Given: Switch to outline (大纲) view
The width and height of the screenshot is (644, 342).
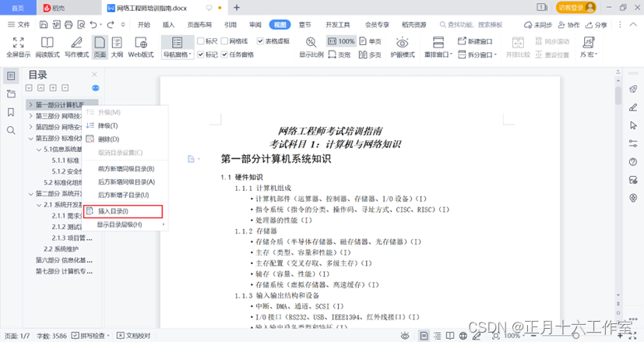Looking at the screenshot, I should pos(116,46).
